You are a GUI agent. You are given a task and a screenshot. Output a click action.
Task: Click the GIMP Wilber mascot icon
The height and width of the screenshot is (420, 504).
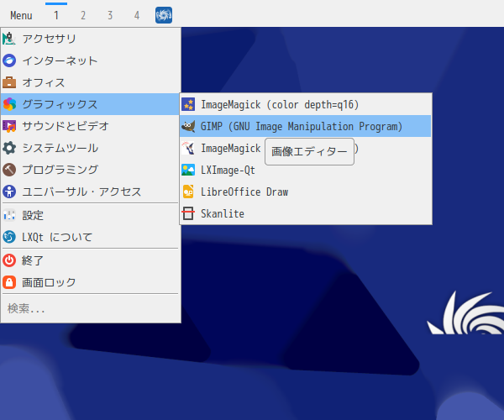pyautogui.click(x=188, y=126)
